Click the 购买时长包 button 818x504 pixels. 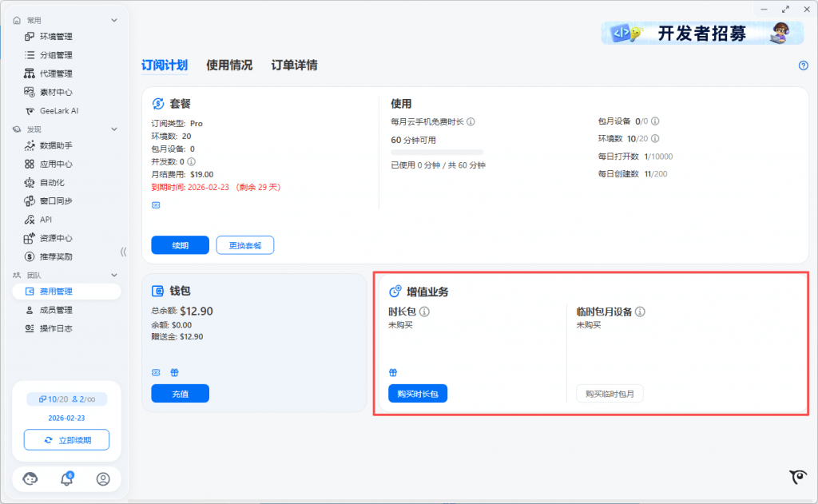(x=418, y=394)
